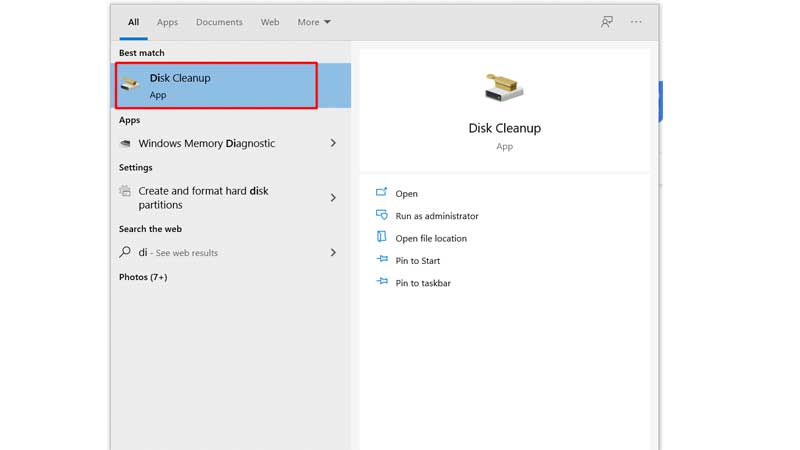Click the disk partitions settings icon
Screen dimensions: 800x450
(x=126, y=191)
